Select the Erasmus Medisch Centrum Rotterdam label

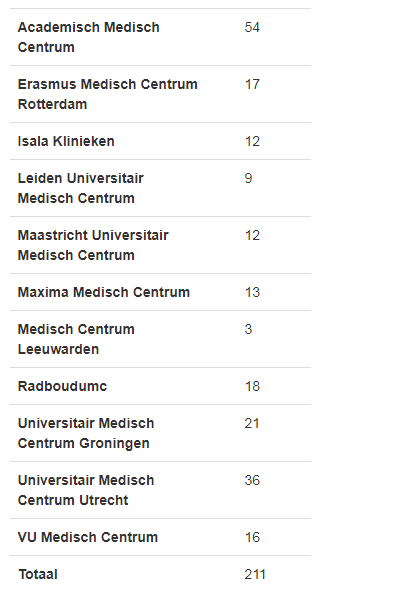(x=108, y=94)
